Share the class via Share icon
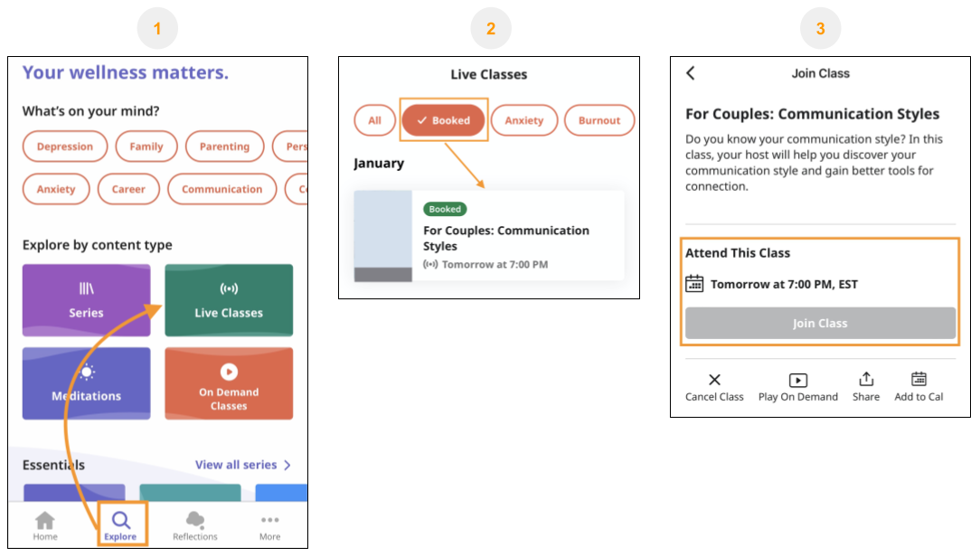 click(x=866, y=379)
